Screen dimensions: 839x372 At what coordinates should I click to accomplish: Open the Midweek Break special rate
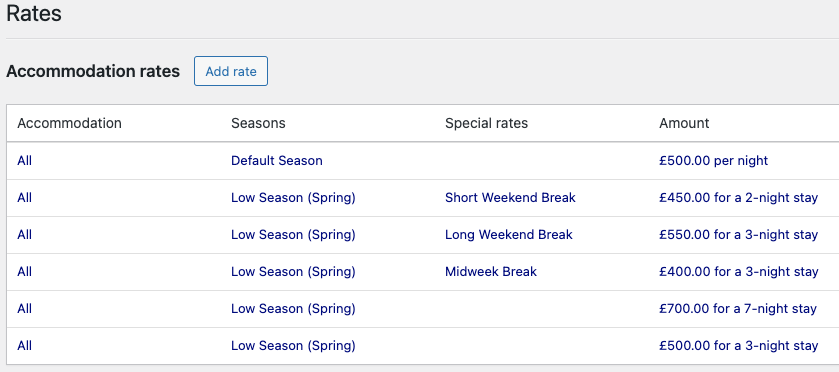click(491, 271)
